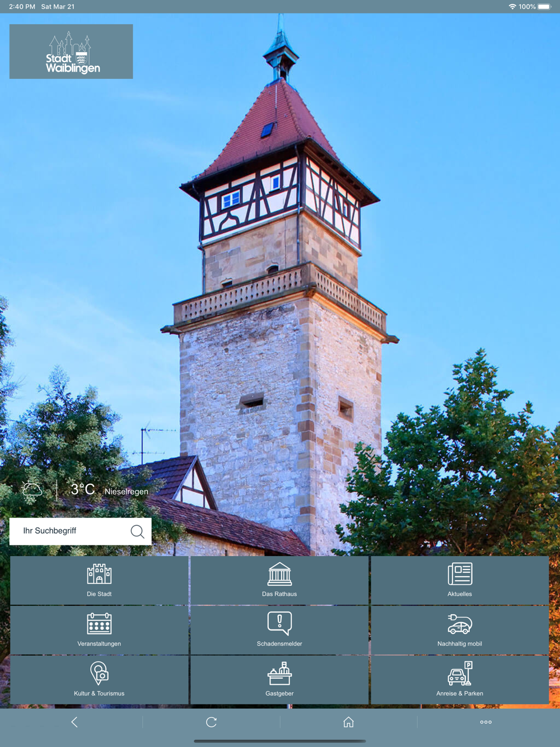Tap the 3°C temperature reading
The width and height of the screenshot is (560, 747).
pos(83,489)
